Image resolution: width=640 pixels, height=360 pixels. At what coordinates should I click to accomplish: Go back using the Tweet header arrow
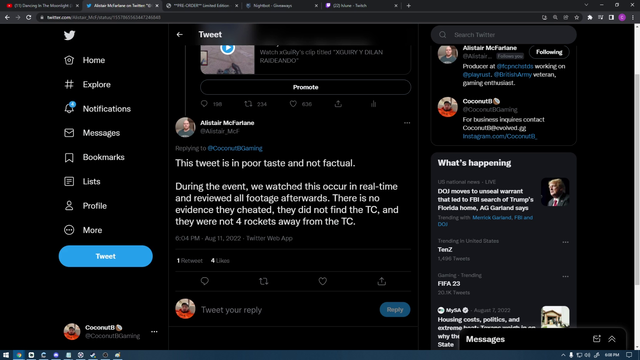(x=180, y=35)
